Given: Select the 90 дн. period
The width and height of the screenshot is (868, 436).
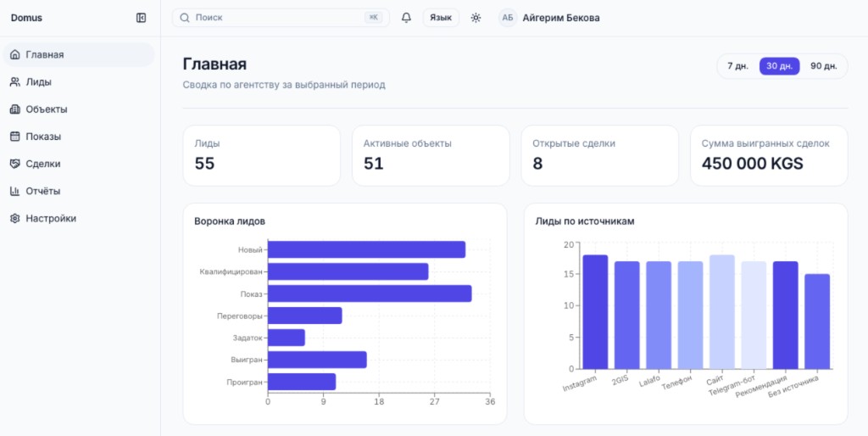Looking at the screenshot, I should 824,66.
